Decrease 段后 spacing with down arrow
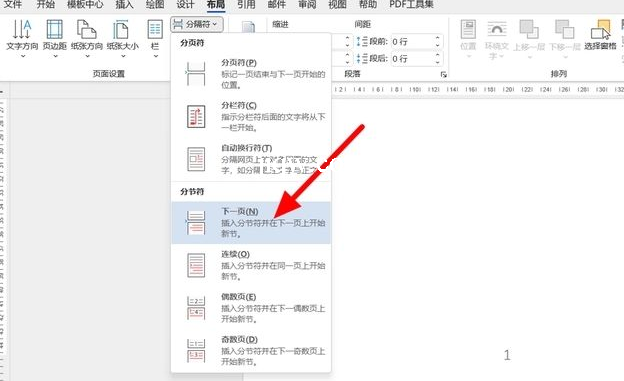 (x=438, y=63)
